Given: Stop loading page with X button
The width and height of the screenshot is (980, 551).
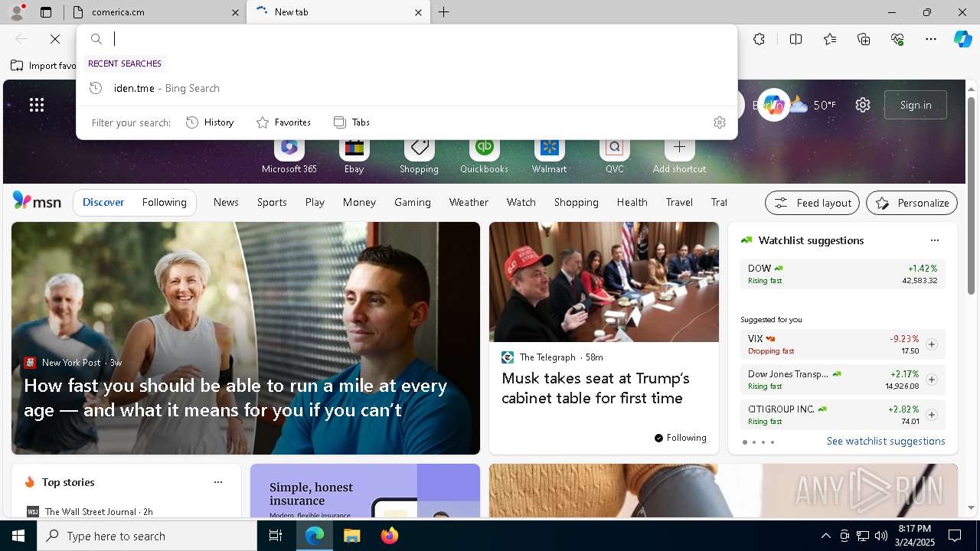Looking at the screenshot, I should tap(55, 38).
